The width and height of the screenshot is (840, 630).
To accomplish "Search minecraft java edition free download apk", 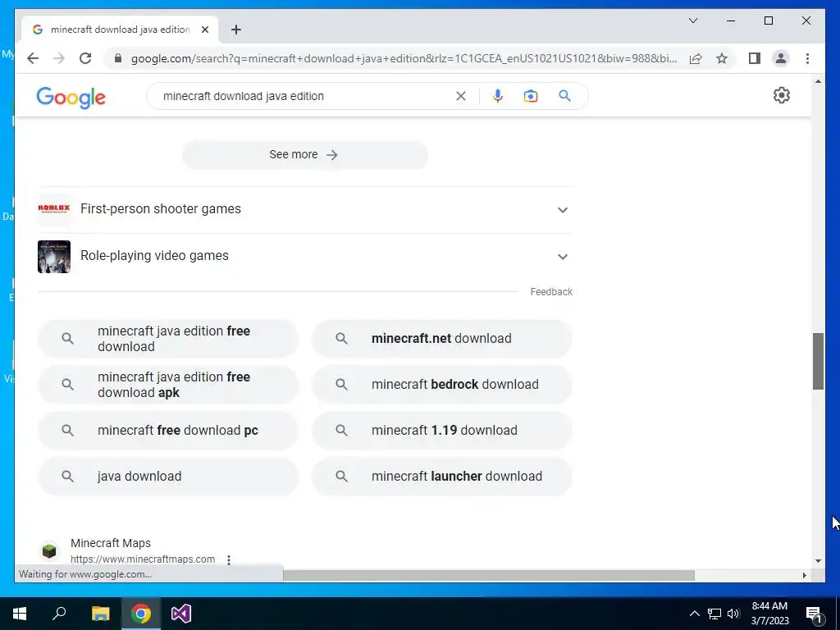I will pos(168,385).
